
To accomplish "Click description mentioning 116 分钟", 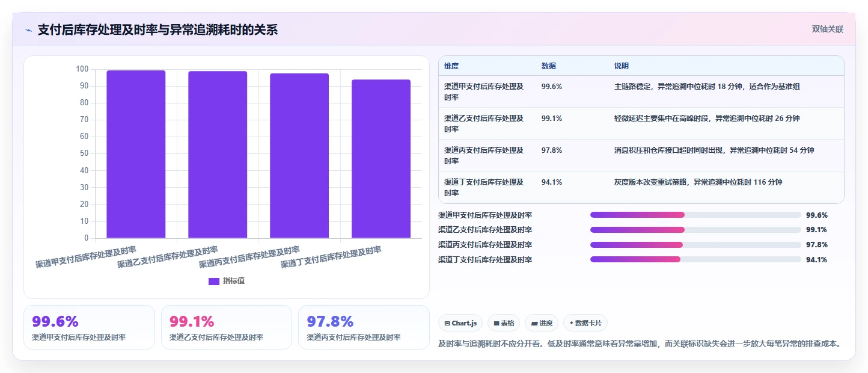I will pos(698,182).
